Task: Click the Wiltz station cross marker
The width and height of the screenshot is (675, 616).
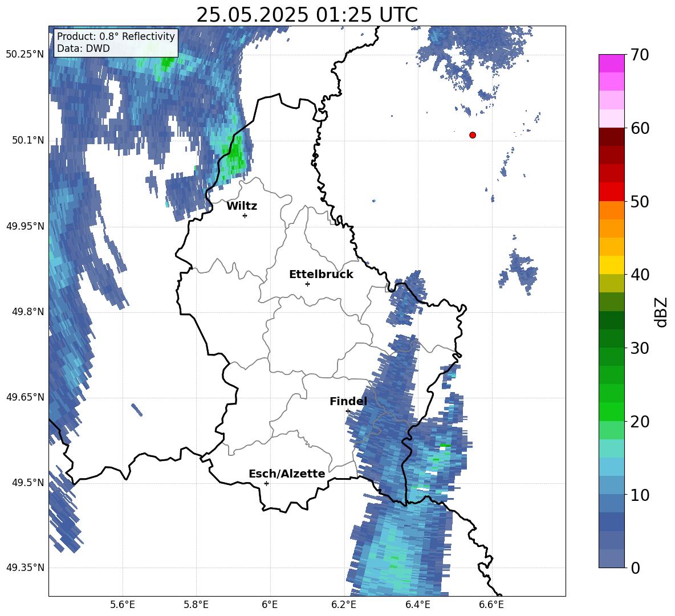Action: [x=245, y=215]
